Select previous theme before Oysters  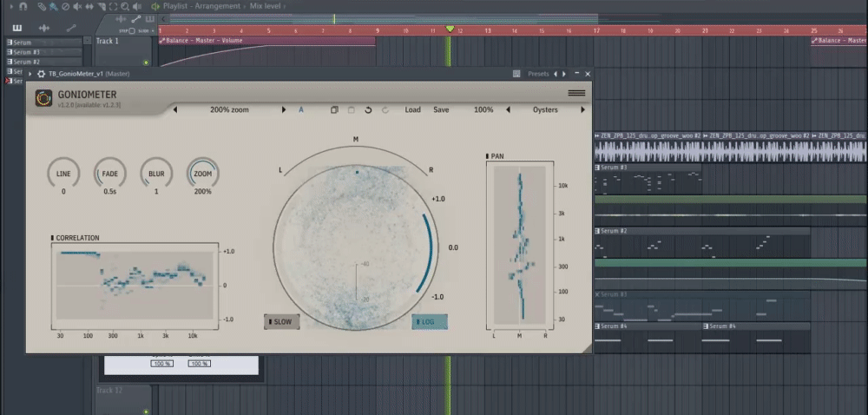(x=508, y=109)
